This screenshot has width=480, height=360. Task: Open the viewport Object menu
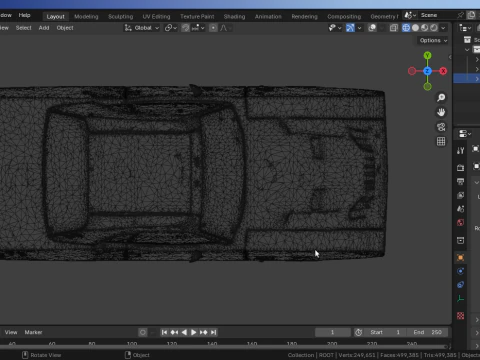(x=65, y=28)
